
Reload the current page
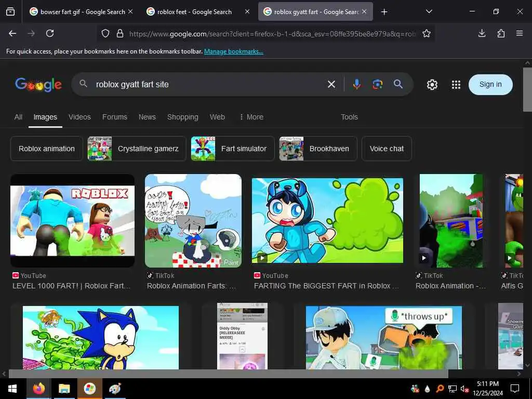pyautogui.click(x=50, y=33)
